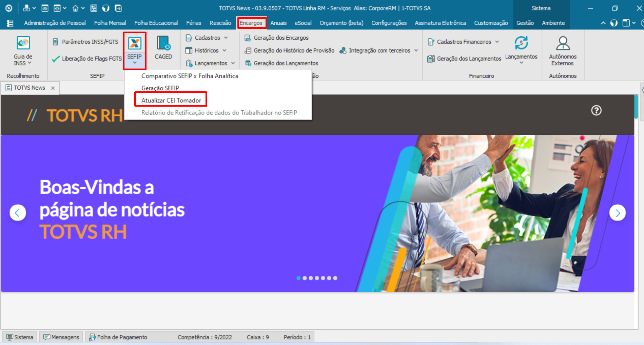
Task: Click Folha de Pagamento in status bar
Action: (x=118, y=337)
